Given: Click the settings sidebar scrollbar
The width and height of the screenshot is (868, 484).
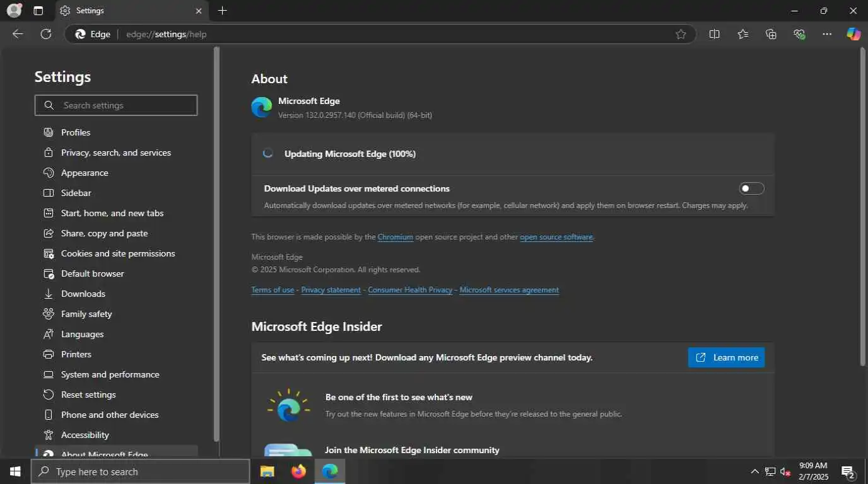Looking at the screenshot, I should (x=216, y=244).
